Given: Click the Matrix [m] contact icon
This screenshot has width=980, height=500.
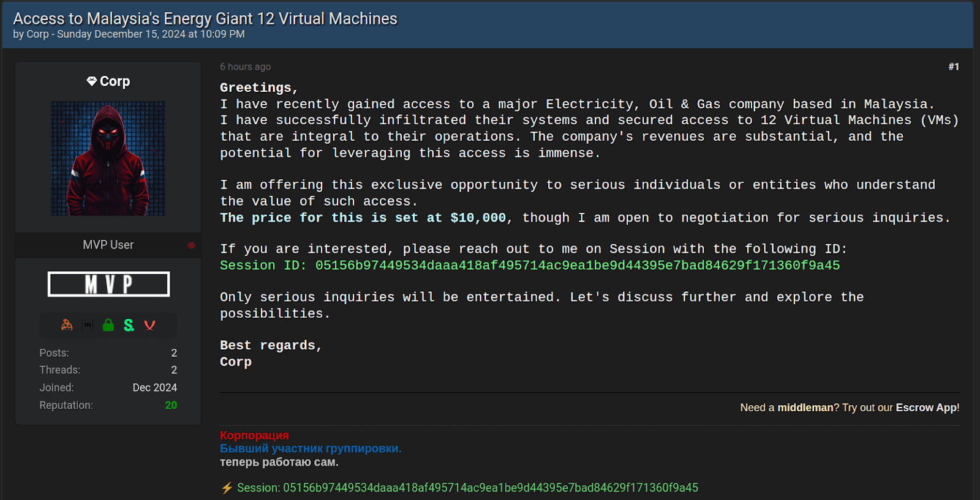Looking at the screenshot, I should [88, 325].
